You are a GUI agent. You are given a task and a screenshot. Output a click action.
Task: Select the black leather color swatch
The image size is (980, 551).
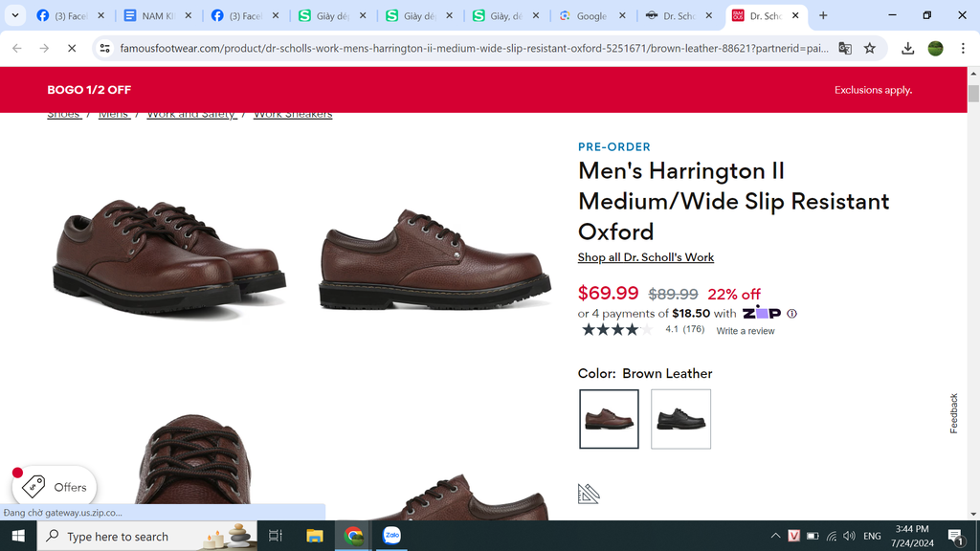click(680, 419)
